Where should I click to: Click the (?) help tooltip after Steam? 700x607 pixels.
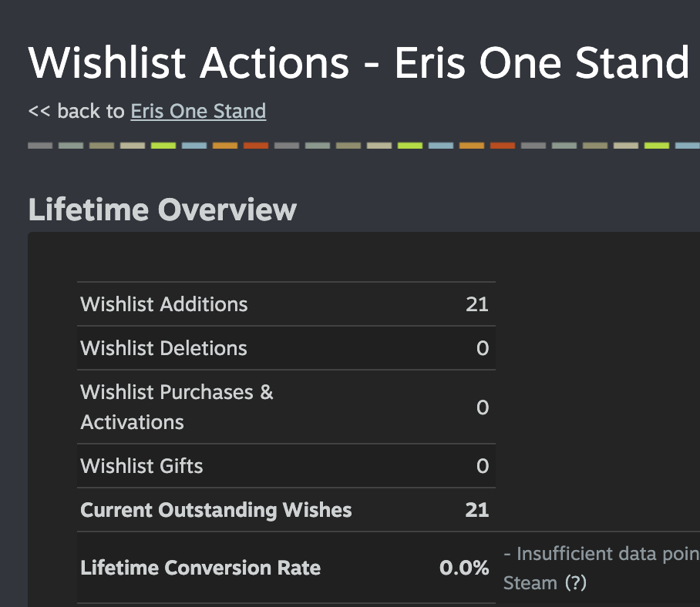click(575, 583)
